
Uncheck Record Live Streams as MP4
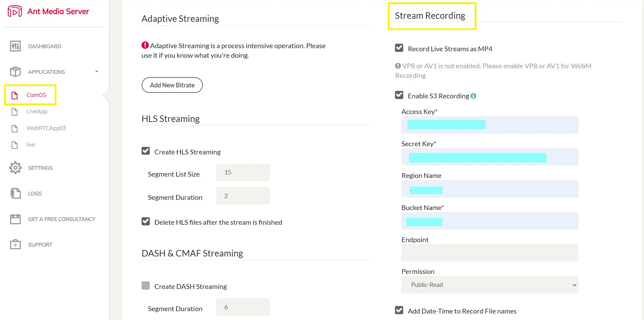point(399,48)
